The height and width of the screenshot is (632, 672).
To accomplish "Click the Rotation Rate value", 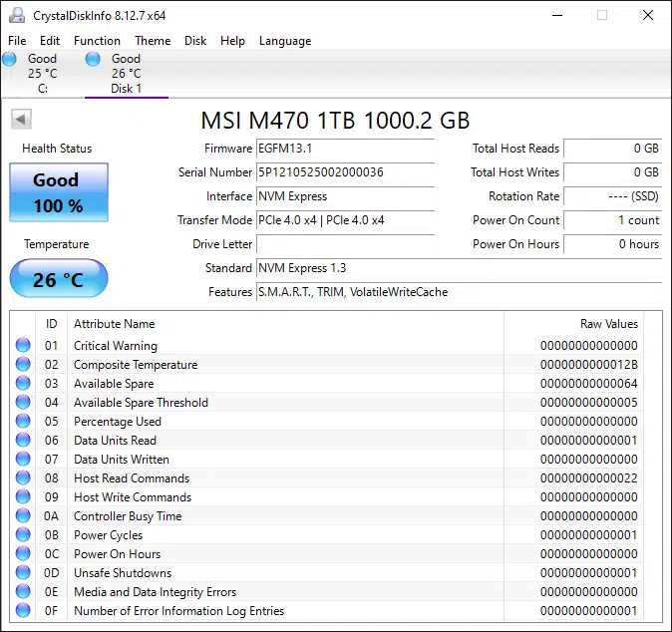I will (x=613, y=196).
